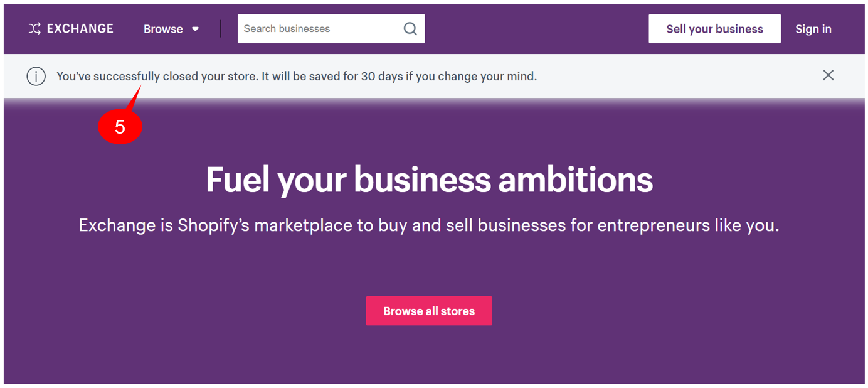
Task: Open the Browse menu
Action: point(163,29)
